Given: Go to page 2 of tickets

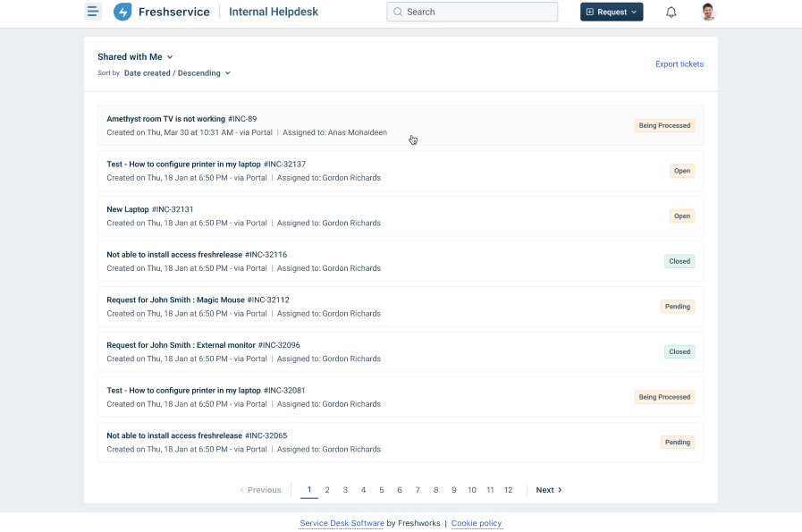Looking at the screenshot, I should click(327, 490).
